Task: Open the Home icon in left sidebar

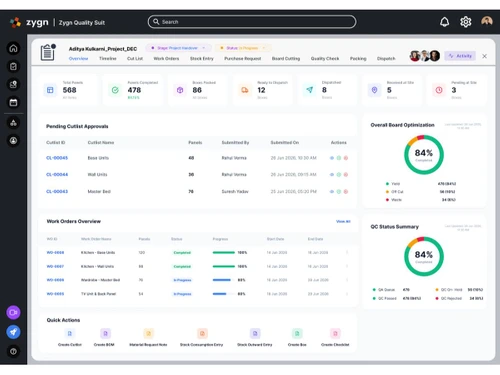Action: click(13, 48)
